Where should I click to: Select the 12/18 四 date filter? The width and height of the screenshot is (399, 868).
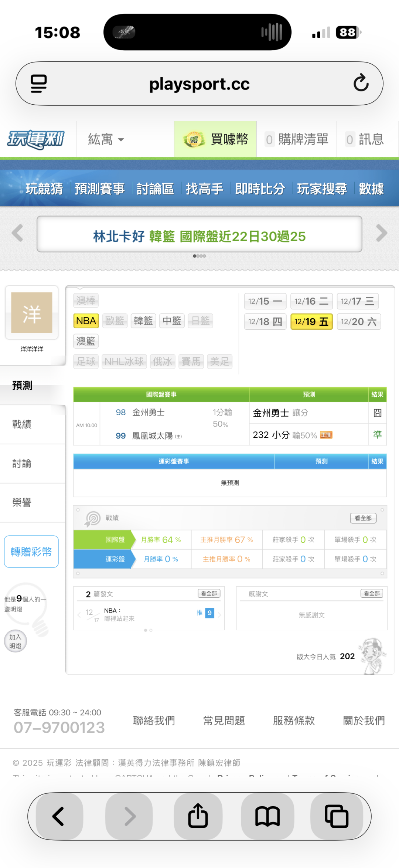[x=265, y=322]
